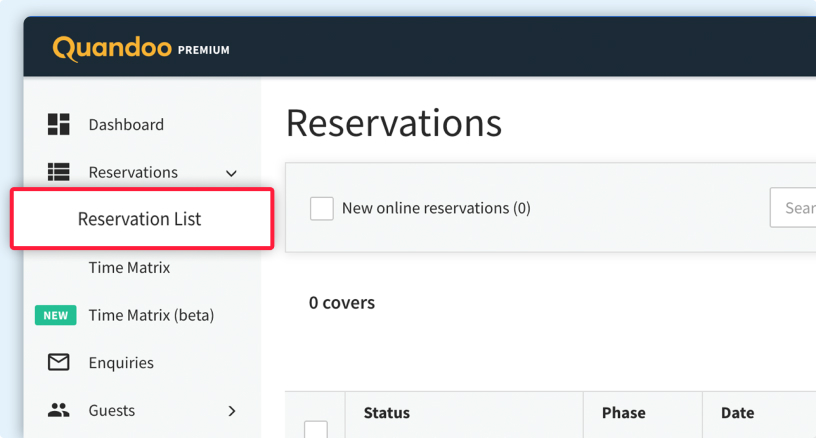
Task: Collapse the Reservations submenu chevron
Action: pyautogui.click(x=232, y=173)
